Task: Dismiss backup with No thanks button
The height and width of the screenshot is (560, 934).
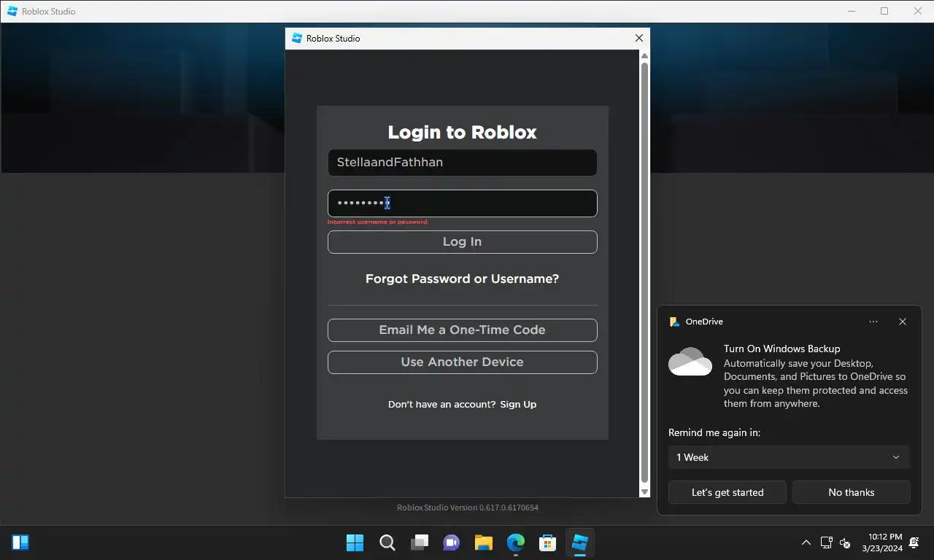Action: 852,492
